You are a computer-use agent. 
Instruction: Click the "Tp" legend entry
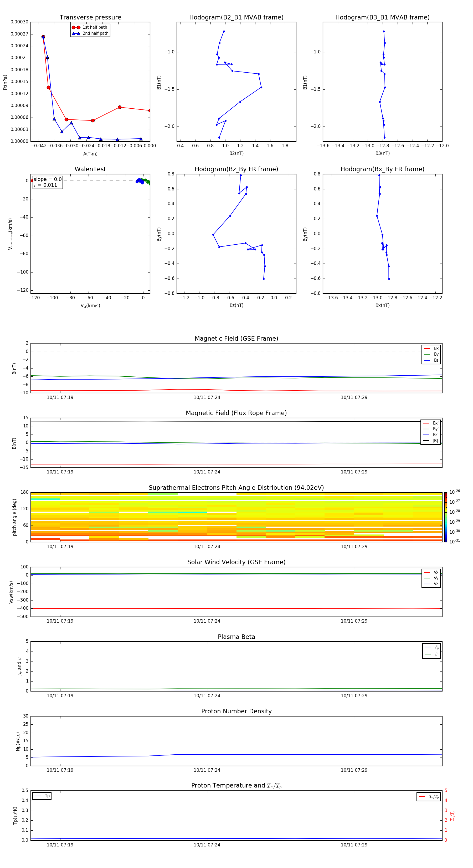pyautogui.click(x=42, y=796)
